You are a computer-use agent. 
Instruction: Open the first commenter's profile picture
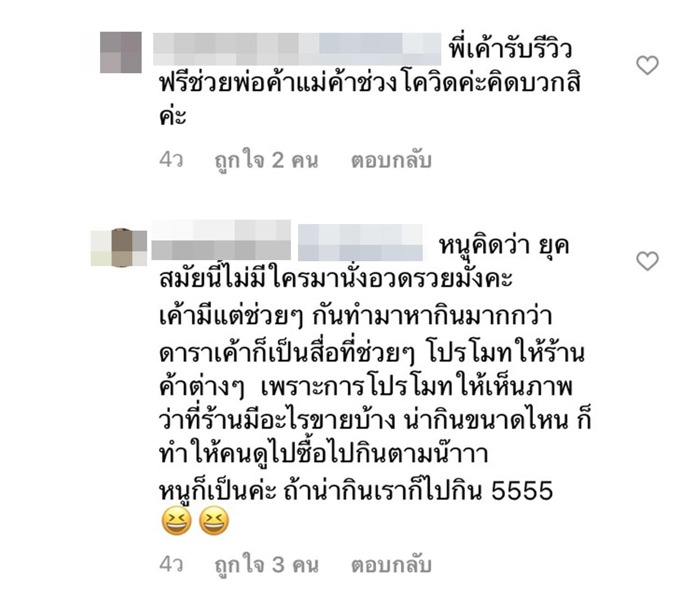pos(121,52)
